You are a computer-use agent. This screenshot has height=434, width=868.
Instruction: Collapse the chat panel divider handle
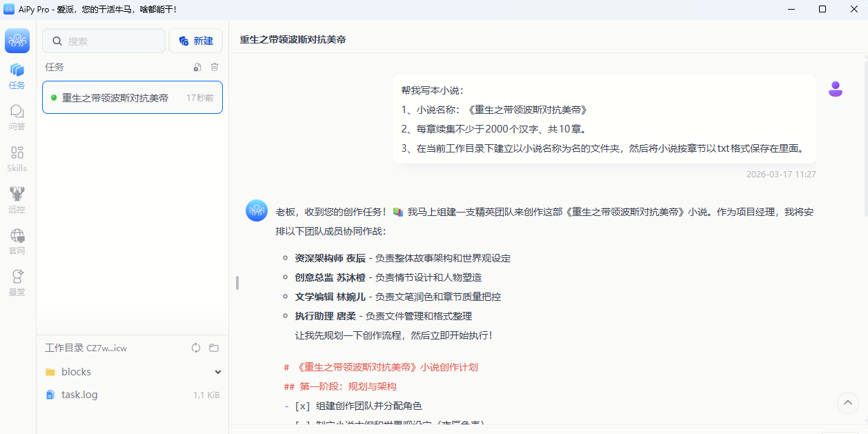pos(237,282)
